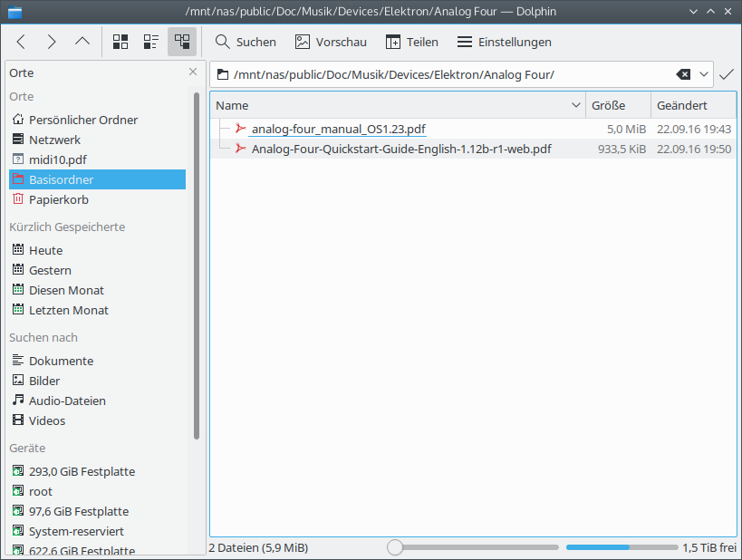Search for Audio-Dateien
Screen dimensions: 742x560
[x=97, y=401]
